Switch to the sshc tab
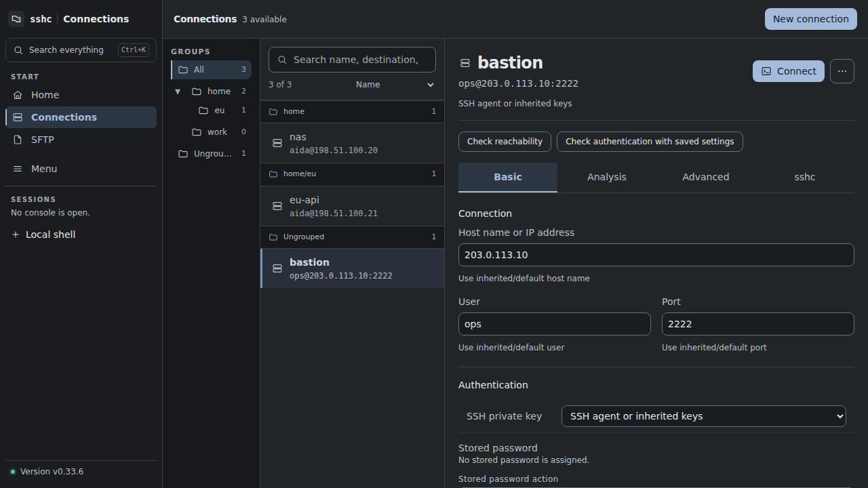This screenshot has width=868, height=488. (x=805, y=177)
